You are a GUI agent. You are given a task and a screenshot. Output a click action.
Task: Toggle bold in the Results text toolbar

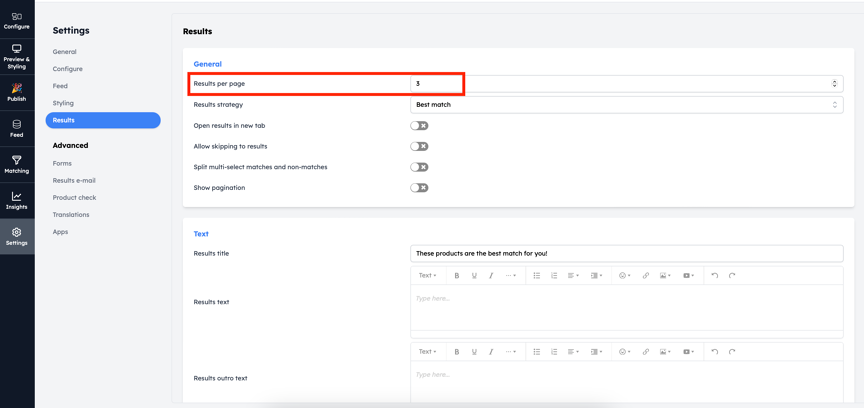tap(456, 276)
